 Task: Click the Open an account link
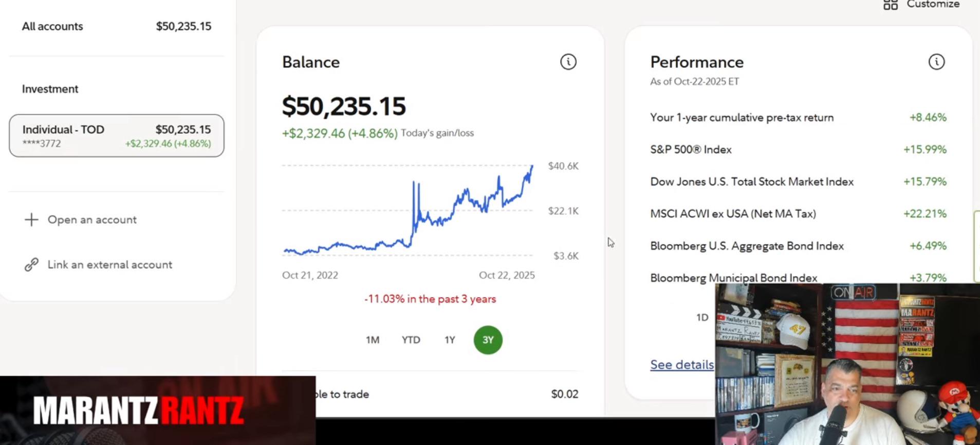pyautogui.click(x=92, y=220)
